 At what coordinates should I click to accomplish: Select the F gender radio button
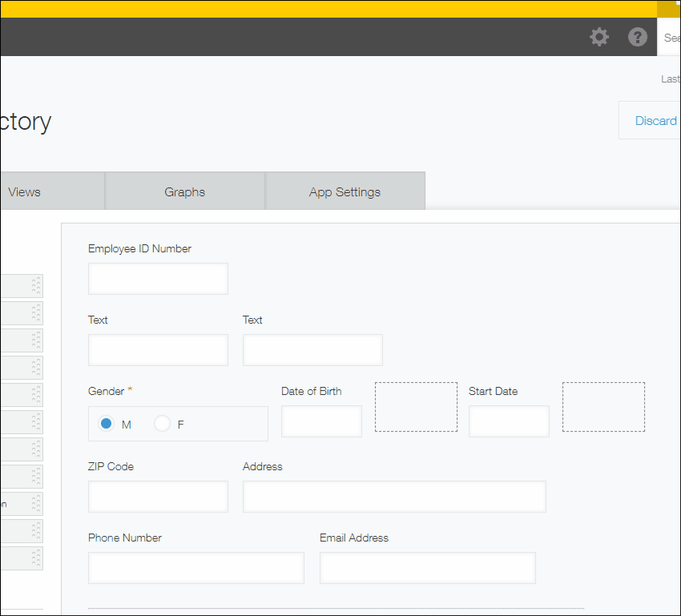[163, 424]
